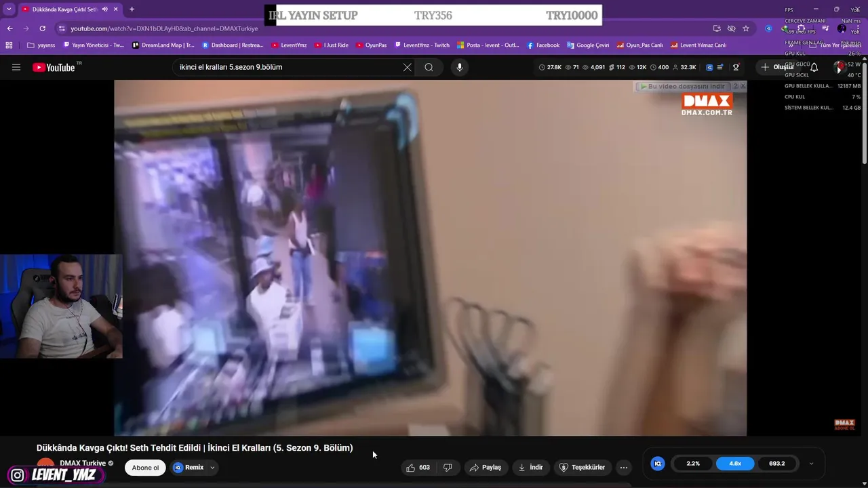Open a new browser tab
The width and height of the screenshot is (868, 488).
[x=132, y=9]
